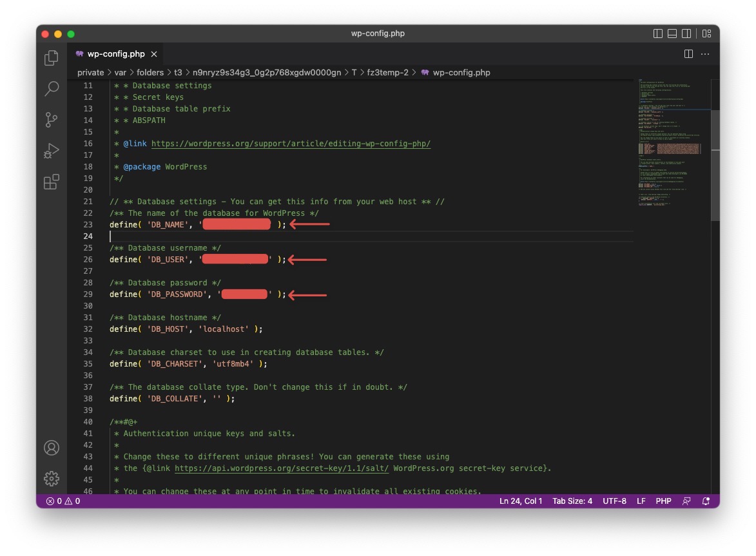756x556 pixels.
Task: Open the notifications bell in status bar
Action: pos(706,501)
